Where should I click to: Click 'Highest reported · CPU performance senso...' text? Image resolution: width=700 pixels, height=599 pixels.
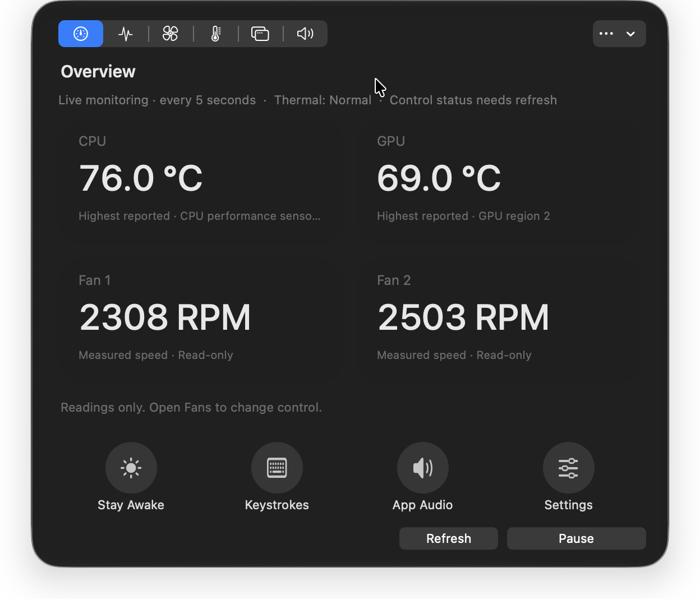pos(200,216)
